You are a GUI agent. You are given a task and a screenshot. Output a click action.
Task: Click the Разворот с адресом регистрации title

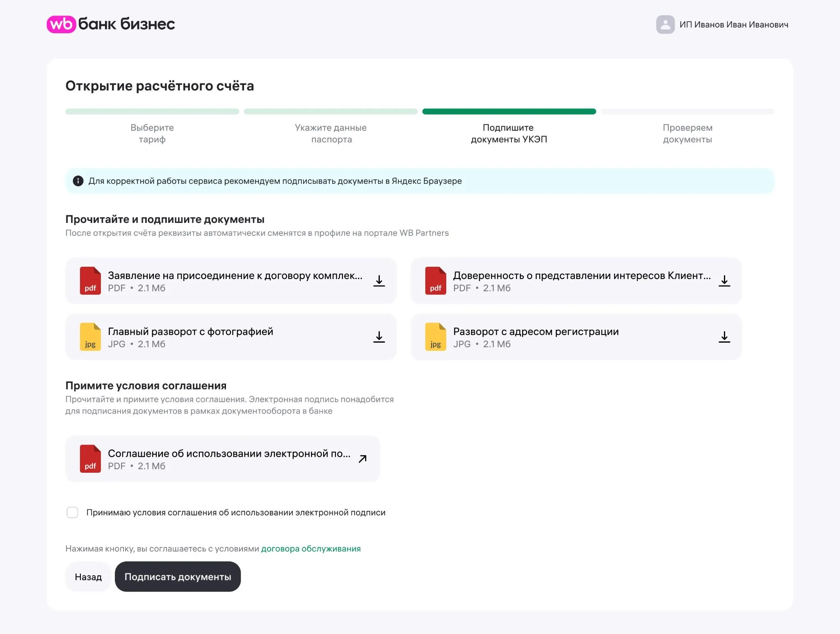pyautogui.click(x=536, y=332)
